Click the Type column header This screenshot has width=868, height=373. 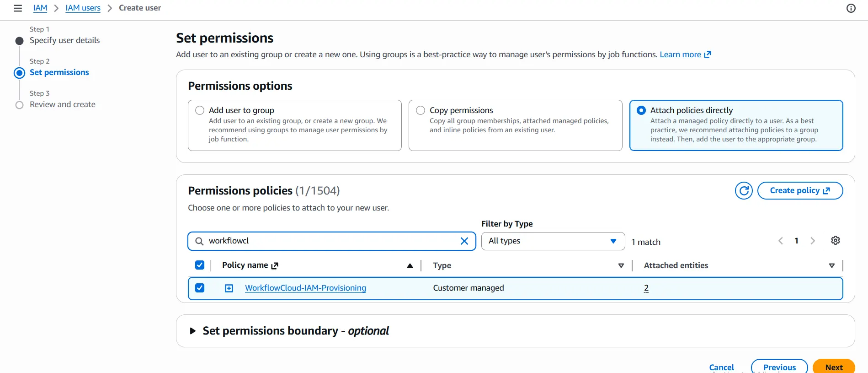[442, 265]
